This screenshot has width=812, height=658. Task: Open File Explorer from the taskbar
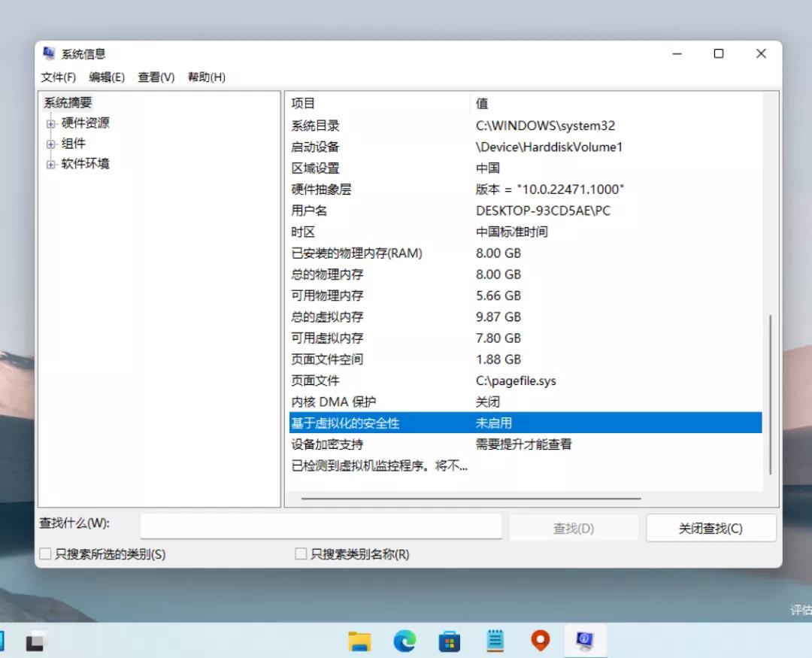359,641
